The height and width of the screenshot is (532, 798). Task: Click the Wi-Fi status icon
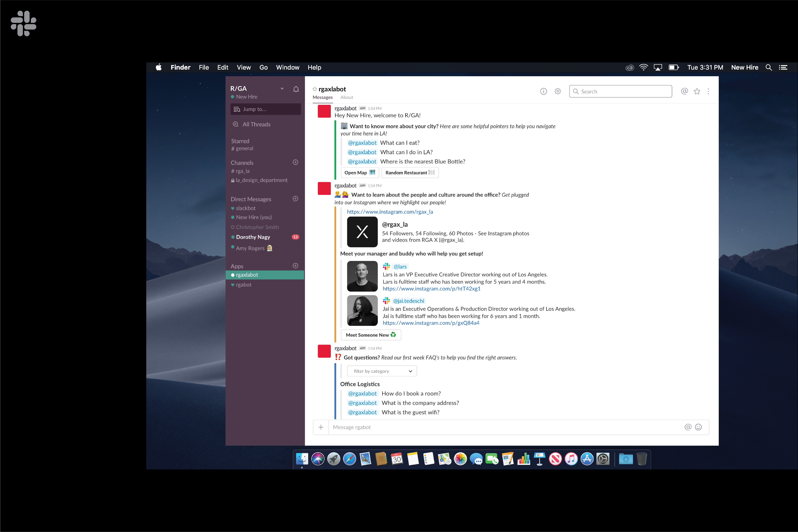click(x=643, y=68)
